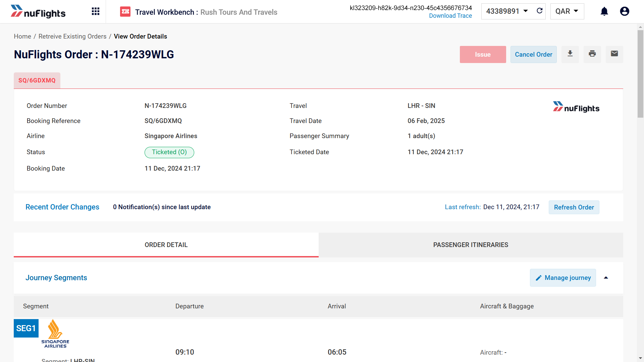Click the NuFlights Order : N-174239WLG title
Image resolution: width=644 pixels, height=362 pixels.
click(x=94, y=54)
